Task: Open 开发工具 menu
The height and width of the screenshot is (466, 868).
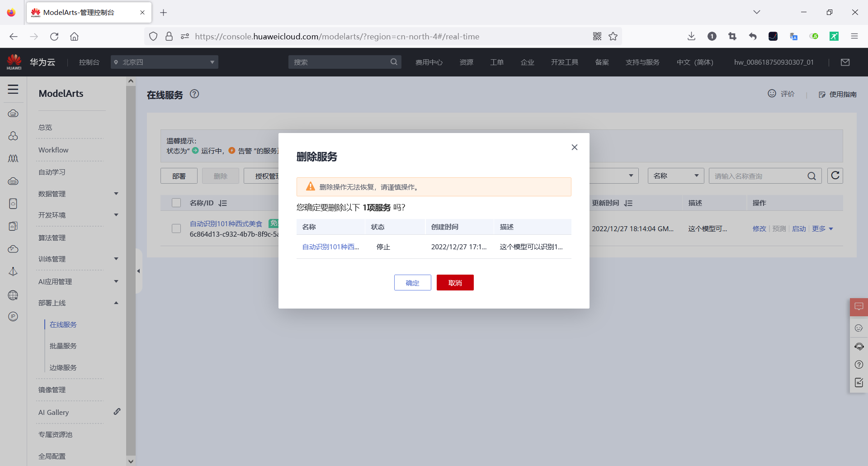Action: [x=565, y=62]
